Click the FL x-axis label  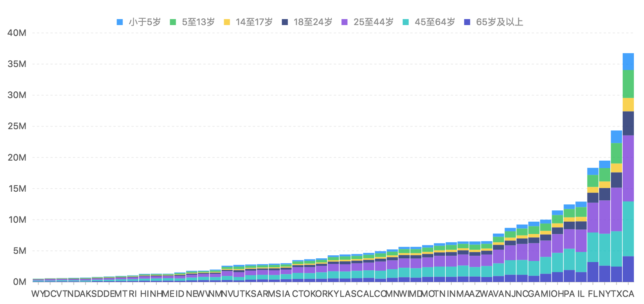pos(593,294)
